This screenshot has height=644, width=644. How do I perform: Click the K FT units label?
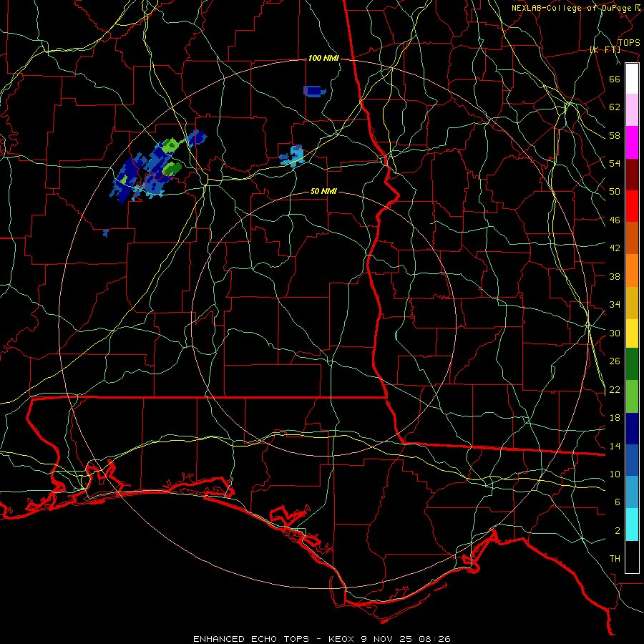[x=605, y=50]
